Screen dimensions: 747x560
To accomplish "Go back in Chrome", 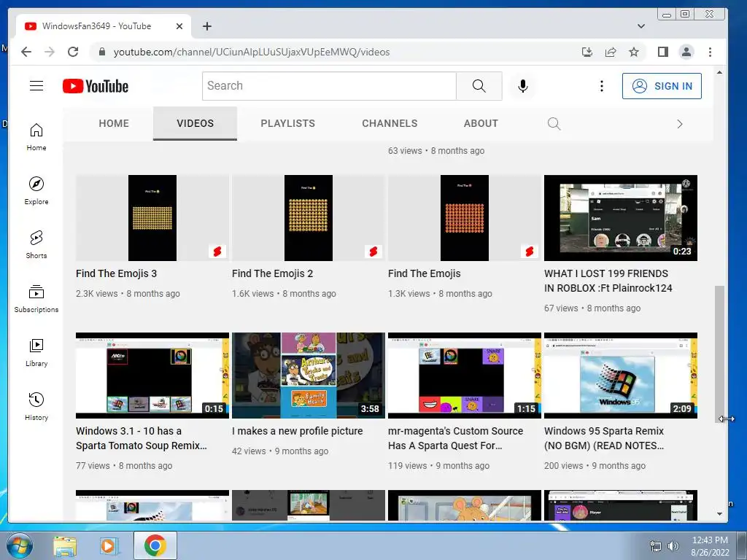I will pyautogui.click(x=26, y=52).
